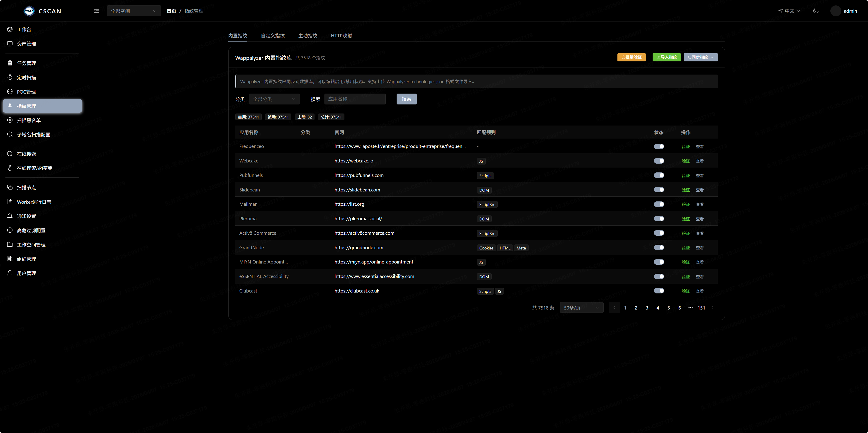The image size is (868, 433).
Task: Open 资产管理 asset management in the sidebar
Action: click(x=42, y=44)
